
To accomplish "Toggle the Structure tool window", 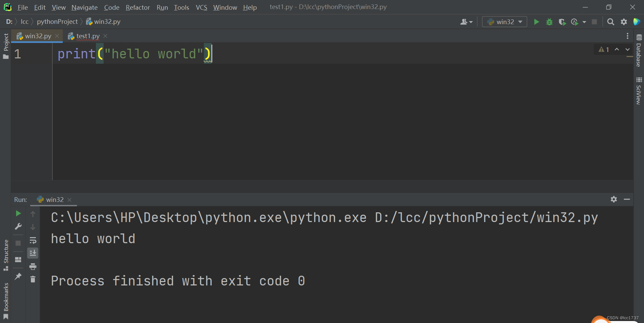I will [6, 255].
